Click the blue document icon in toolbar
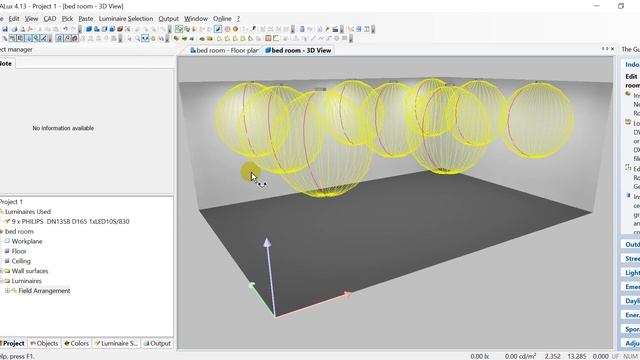 click(x=302, y=29)
